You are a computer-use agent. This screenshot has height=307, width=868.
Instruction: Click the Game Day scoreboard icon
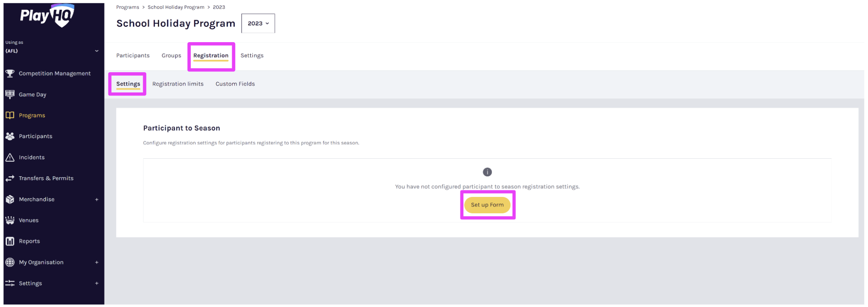point(10,94)
